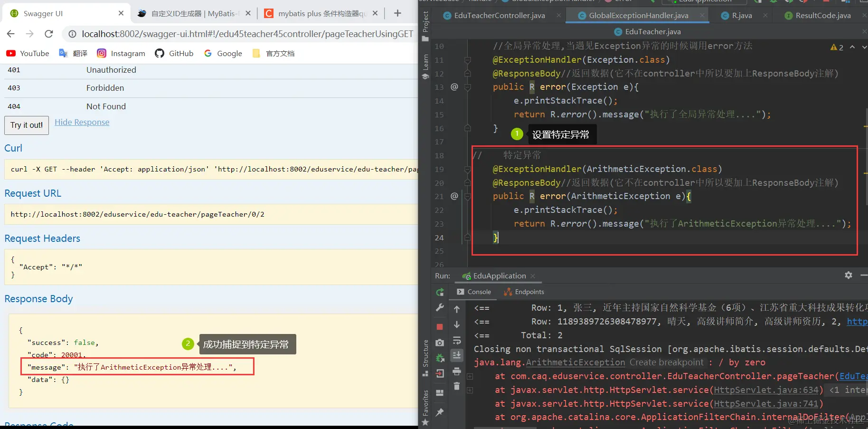Open the Favorites tool window
Viewport: 868px width, 429px height.
425,408
